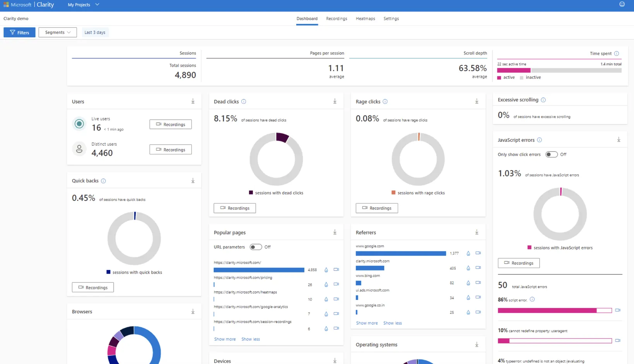
Task: Open heatmap for clarity.microsoft.com/pricing page
Action: point(326,284)
